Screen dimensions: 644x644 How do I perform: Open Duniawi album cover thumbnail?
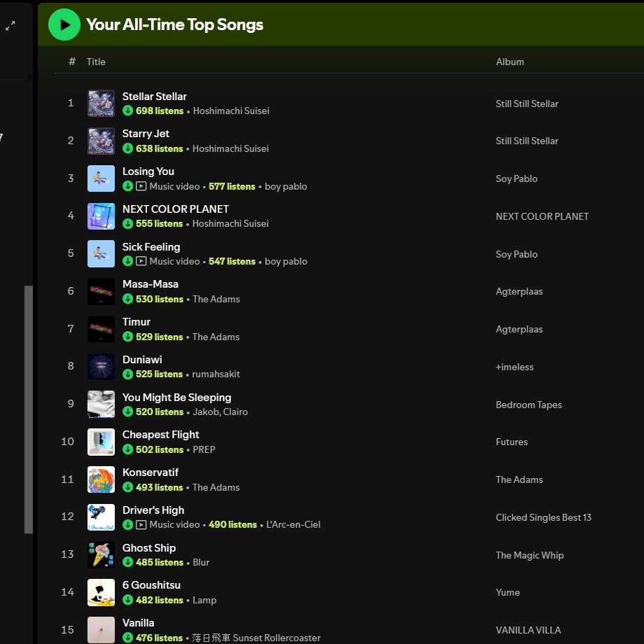[101, 366]
